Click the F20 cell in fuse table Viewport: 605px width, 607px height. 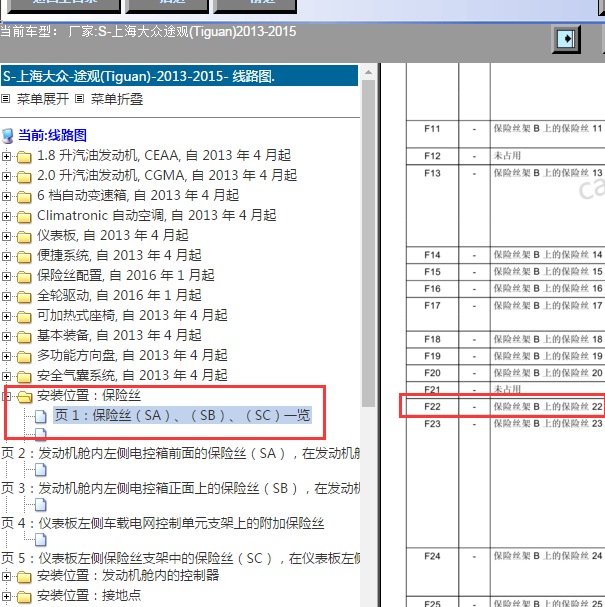pos(432,373)
